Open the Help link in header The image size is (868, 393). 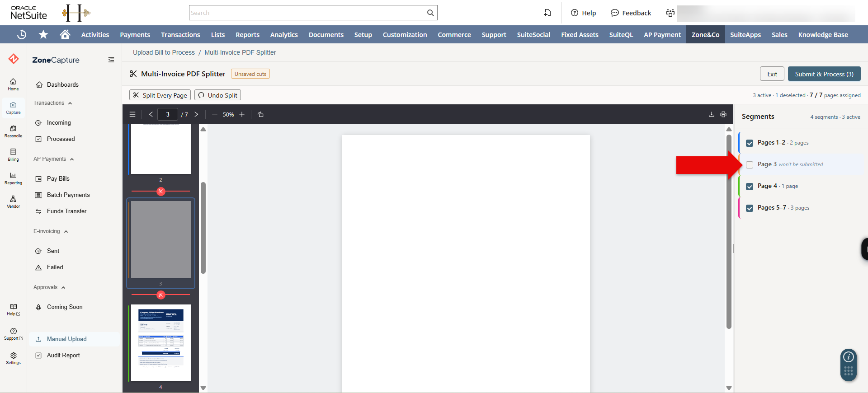click(x=583, y=13)
